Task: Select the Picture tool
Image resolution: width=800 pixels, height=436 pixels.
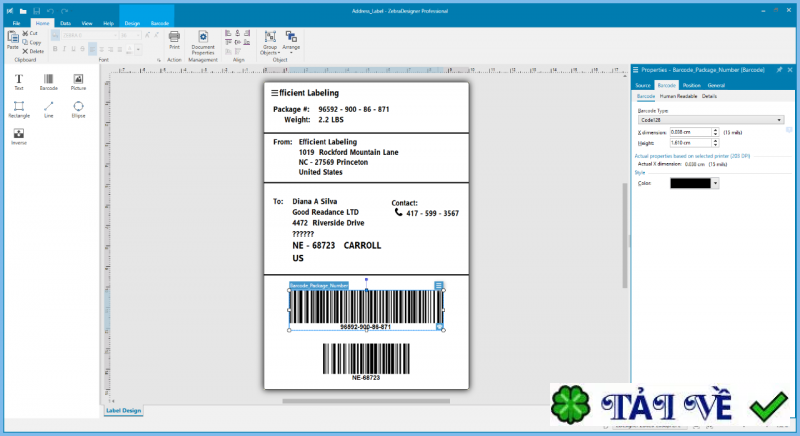Action: (x=78, y=80)
